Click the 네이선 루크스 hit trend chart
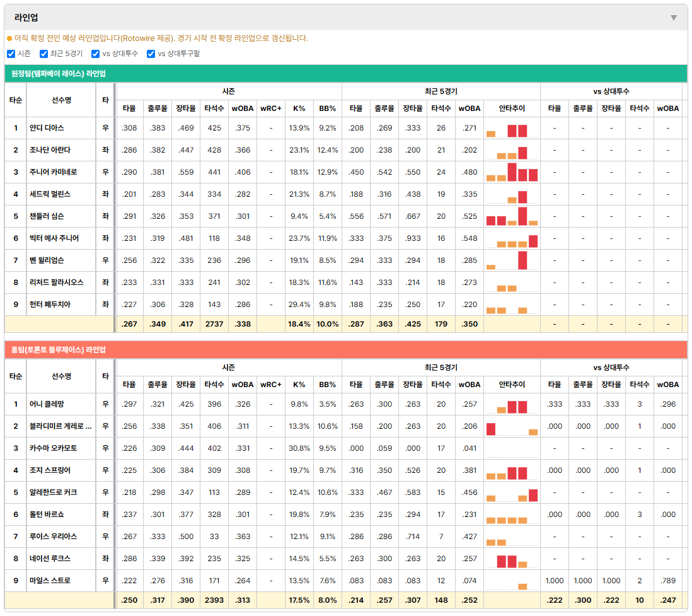The image size is (692, 616). point(512,559)
